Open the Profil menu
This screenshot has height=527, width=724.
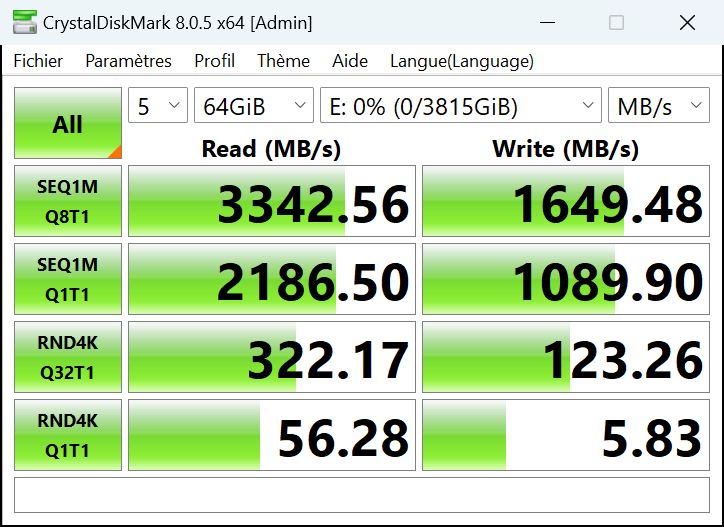214,61
